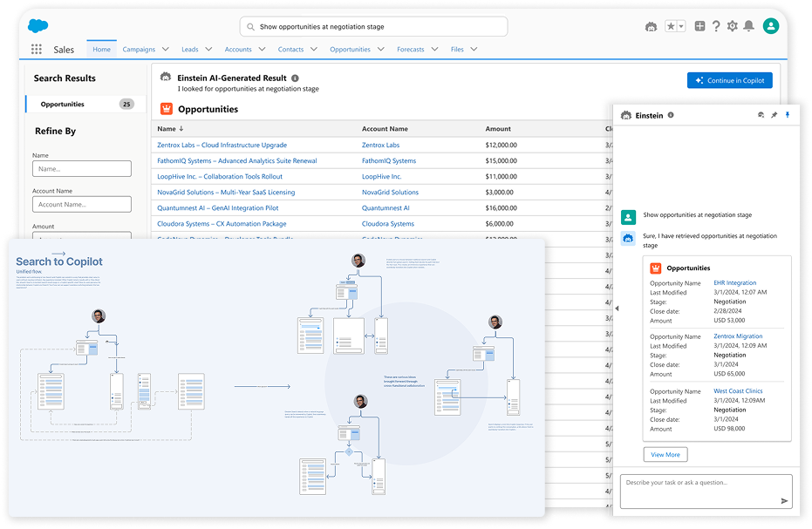
Task: Click the favorites star button
Action: coord(670,27)
